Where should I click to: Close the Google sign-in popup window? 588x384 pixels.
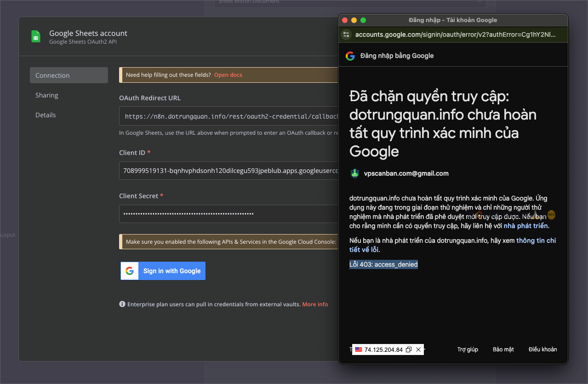tap(345, 20)
